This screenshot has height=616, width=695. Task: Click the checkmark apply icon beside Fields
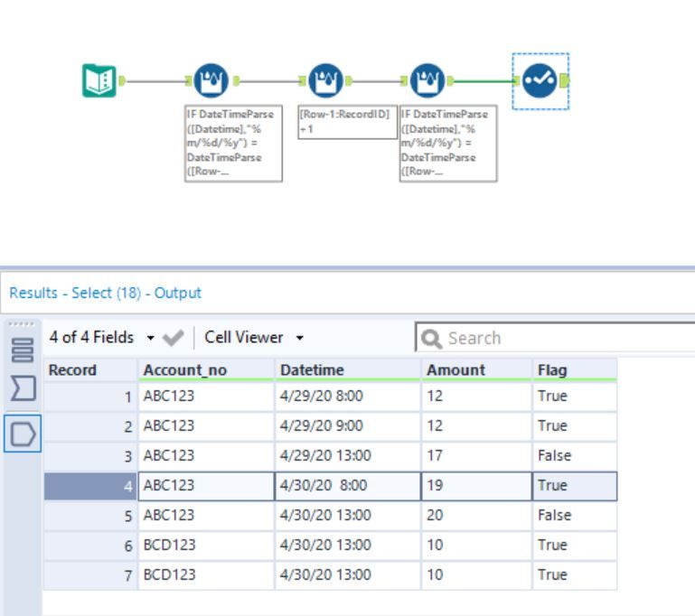pyautogui.click(x=174, y=338)
